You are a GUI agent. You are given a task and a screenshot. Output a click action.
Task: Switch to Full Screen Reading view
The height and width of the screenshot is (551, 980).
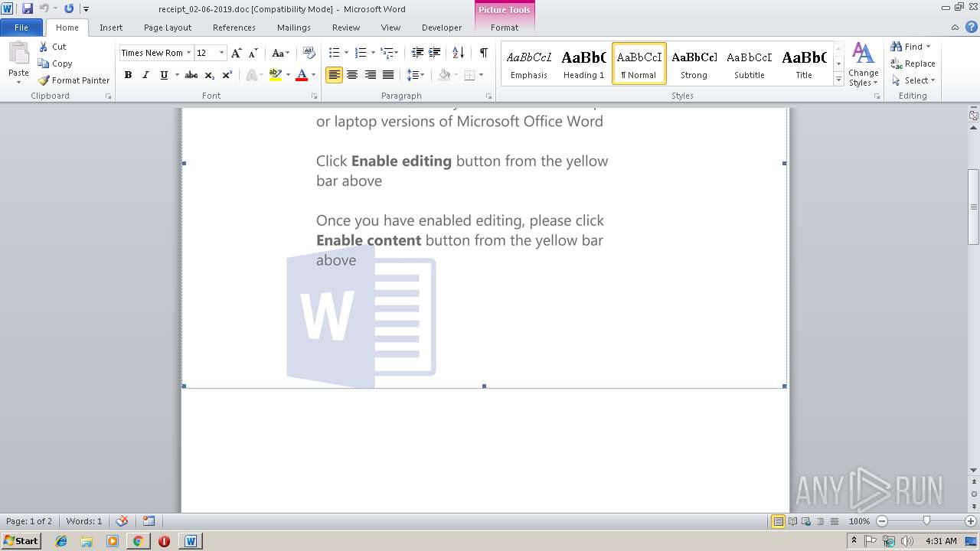[x=792, y=521]
